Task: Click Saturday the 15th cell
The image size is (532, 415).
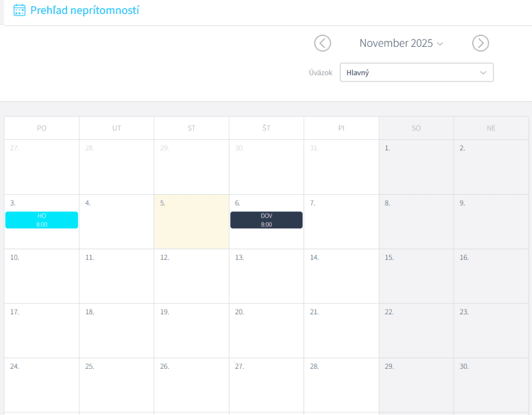Action: (416, 276)
